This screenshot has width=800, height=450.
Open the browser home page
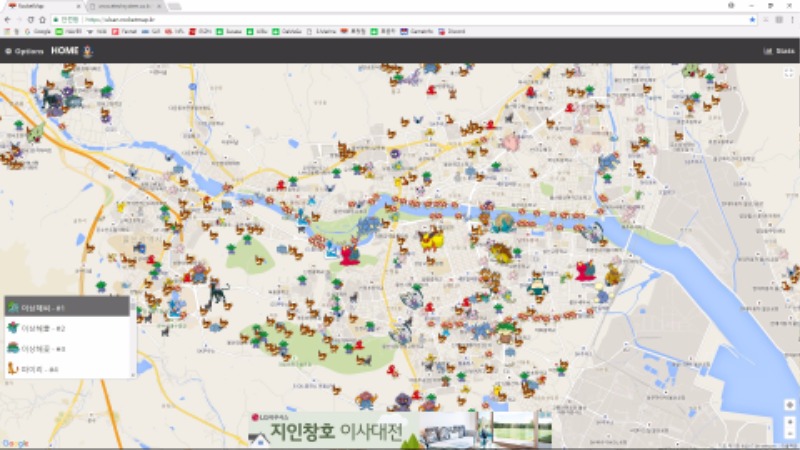pos(42,19)
